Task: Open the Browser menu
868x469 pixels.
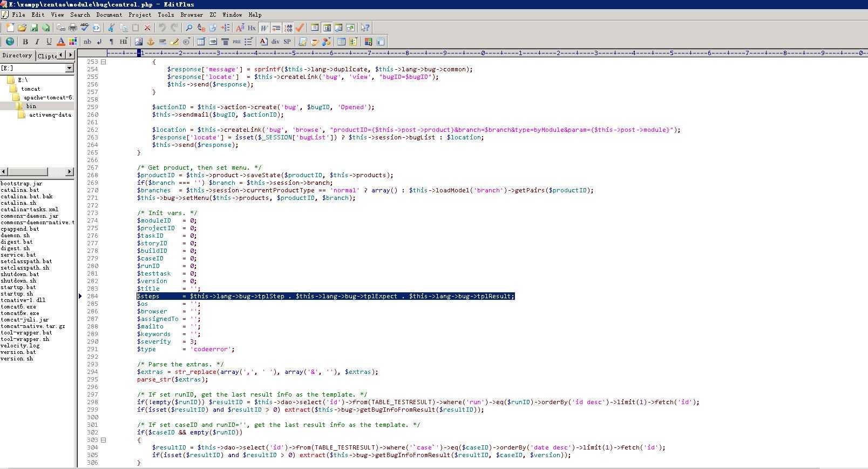Action: coord(192,15)
